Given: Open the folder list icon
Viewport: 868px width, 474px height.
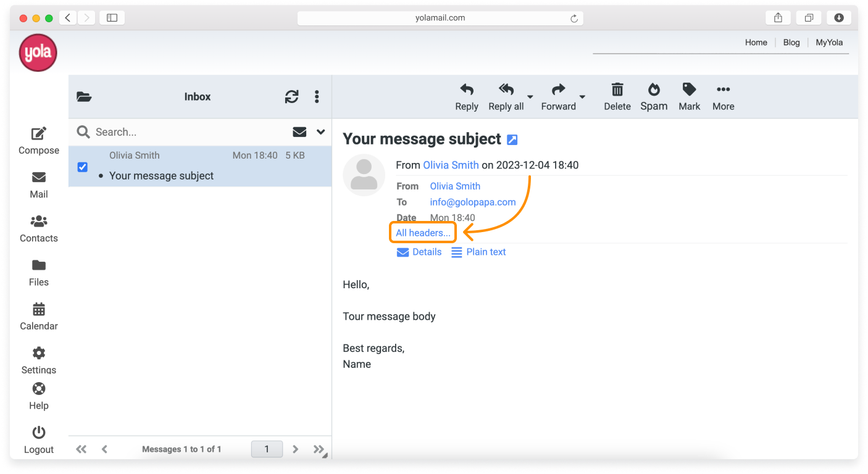Looking at the screenshot, I should coord(84,96).
